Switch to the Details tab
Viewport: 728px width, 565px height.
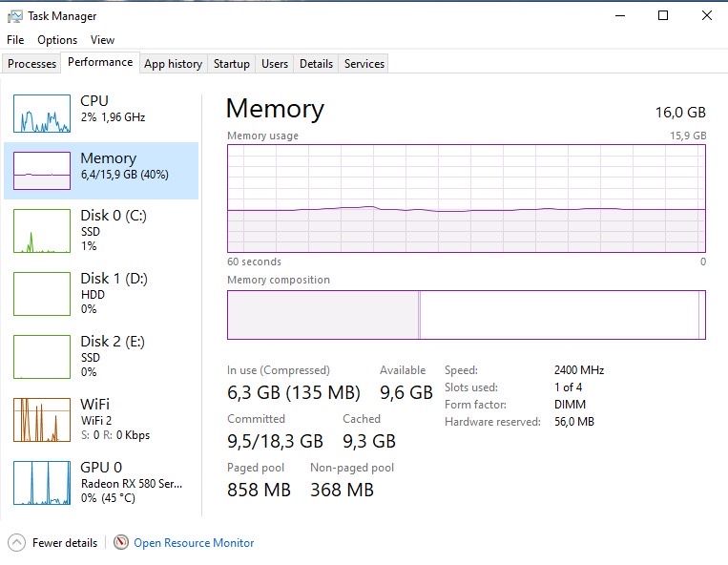pyautogui.click(x=316, y=64)
